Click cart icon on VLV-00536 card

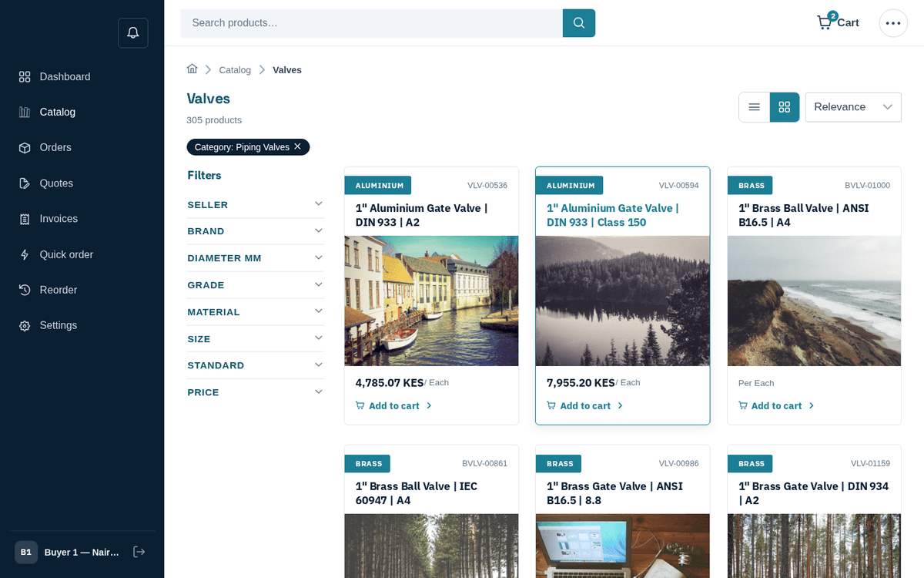point(360,405)
